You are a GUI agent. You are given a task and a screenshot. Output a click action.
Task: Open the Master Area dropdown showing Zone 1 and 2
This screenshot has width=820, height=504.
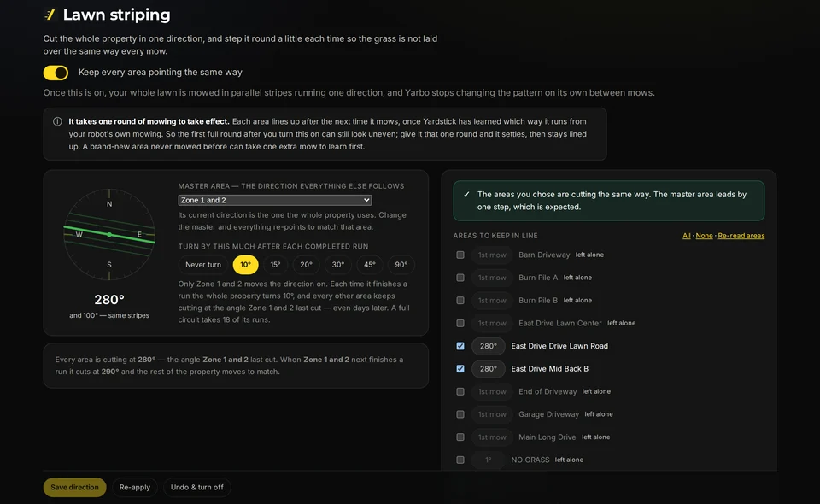point(275,200)
